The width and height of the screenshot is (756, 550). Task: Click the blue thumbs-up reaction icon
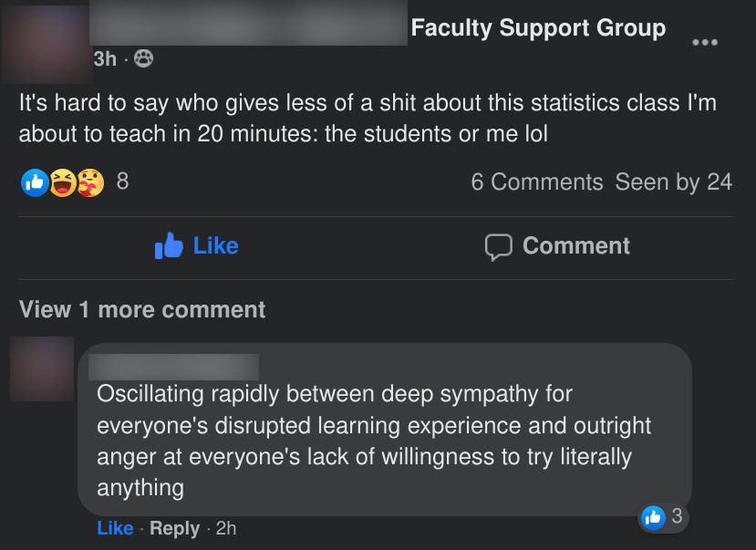click(34, 182)
